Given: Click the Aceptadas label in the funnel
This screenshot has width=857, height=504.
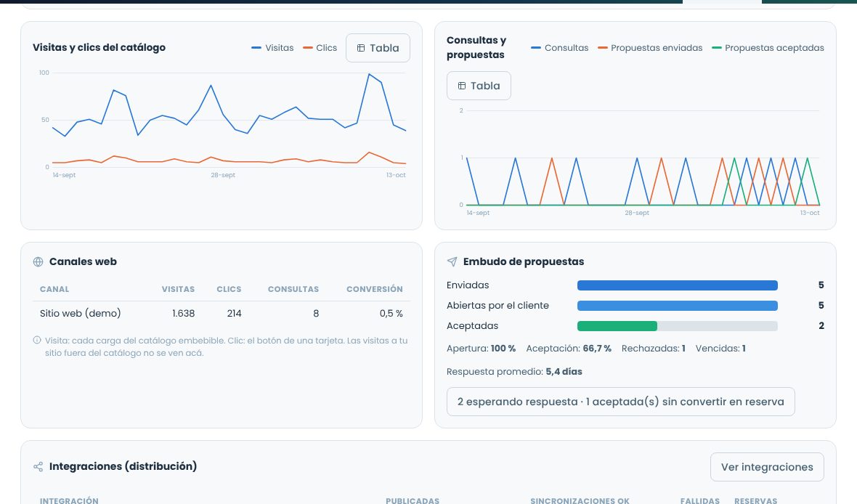Looking at the screenshot, I should tap(473, 326).
